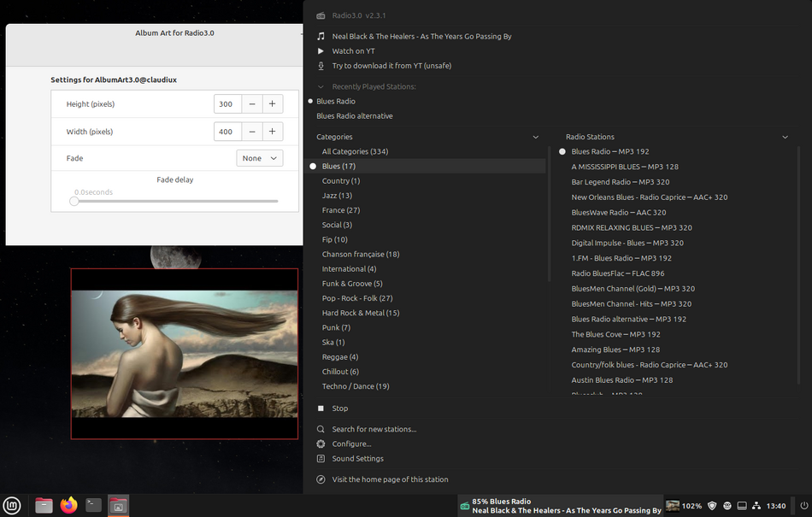Click the Sound Settings music icon
Screen dimensions: 812x517
point(321,459)
